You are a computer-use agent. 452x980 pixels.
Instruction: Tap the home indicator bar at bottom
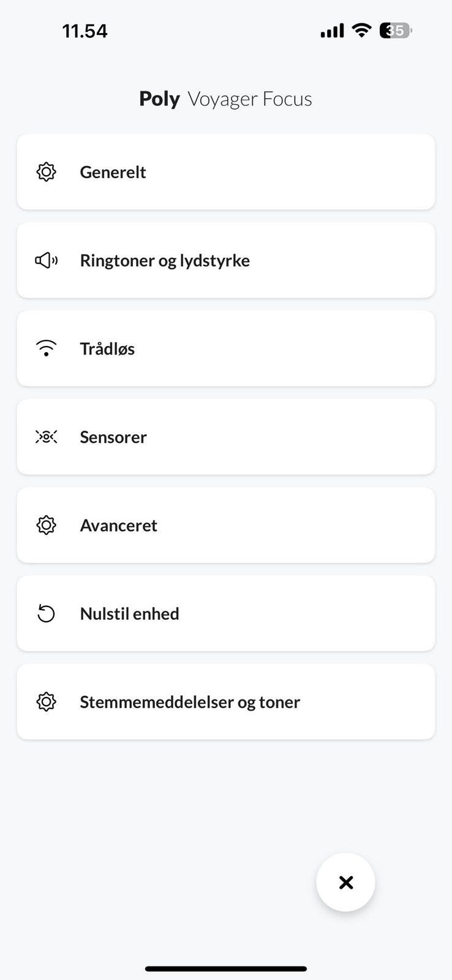tap(225, 969)
